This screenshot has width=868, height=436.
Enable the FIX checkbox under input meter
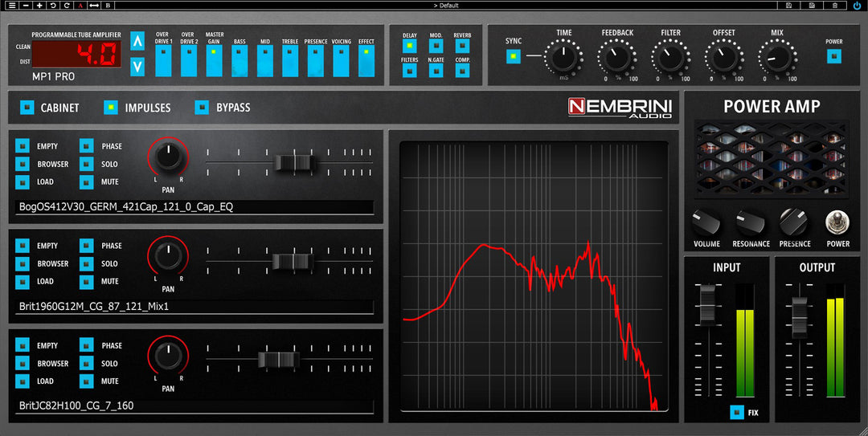point(736,413)
